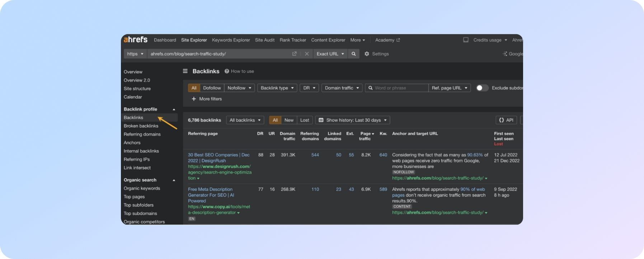Open Referring domains in sidebar

click(142, 134)
